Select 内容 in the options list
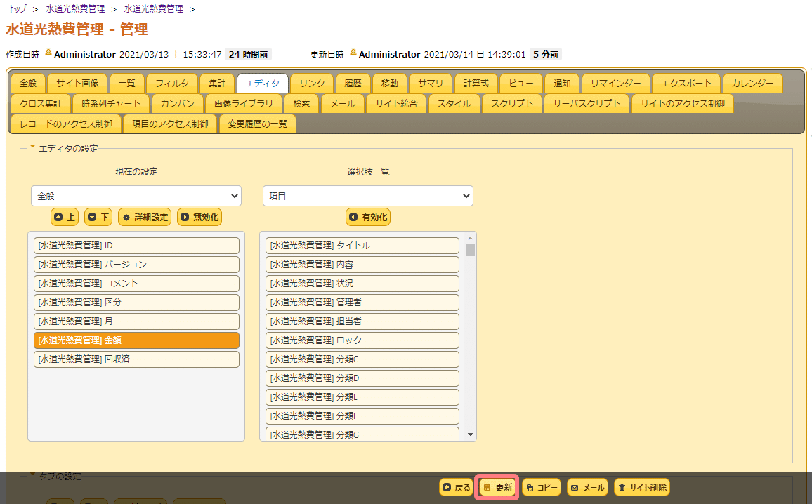This screenshot has width=812, height=504. point(362,265)
